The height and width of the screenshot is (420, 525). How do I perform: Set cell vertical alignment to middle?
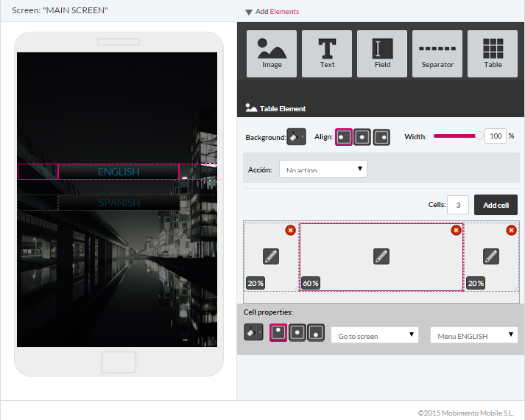point(297,332)
